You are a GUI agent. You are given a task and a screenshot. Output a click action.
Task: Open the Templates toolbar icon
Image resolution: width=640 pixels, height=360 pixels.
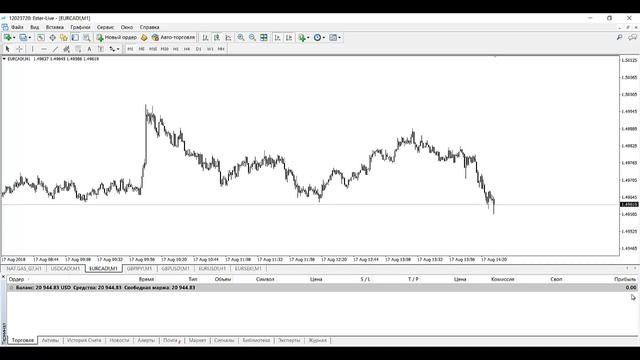pyautogui.click(x=333, y=38)
